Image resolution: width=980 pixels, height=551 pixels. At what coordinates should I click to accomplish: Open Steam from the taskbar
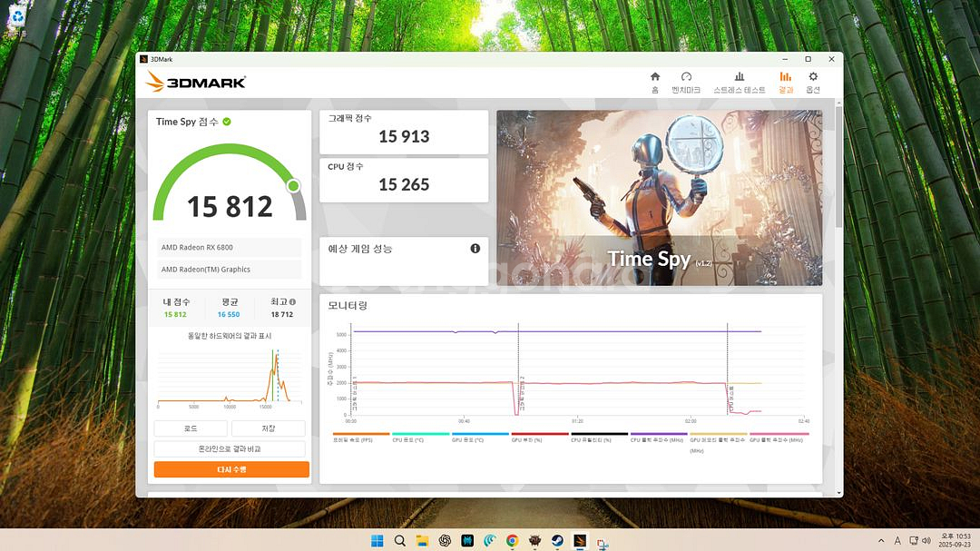point(556,541)
